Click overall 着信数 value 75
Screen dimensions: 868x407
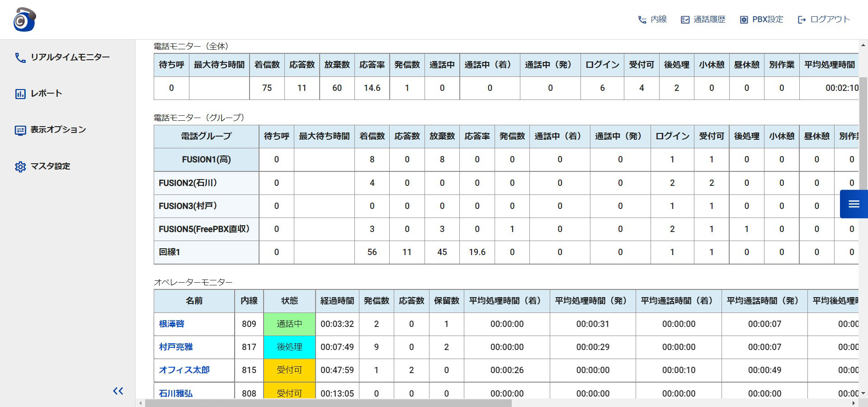(x=267, y=88)
